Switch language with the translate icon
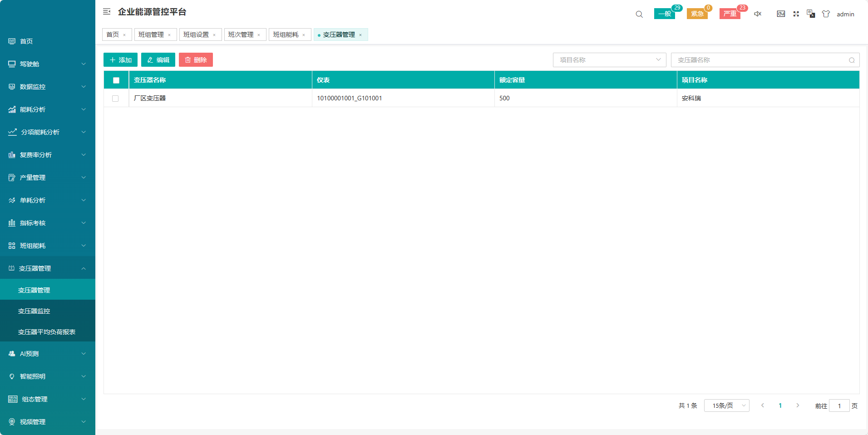The height and width of the screenshot is (435, 868). 811,14
